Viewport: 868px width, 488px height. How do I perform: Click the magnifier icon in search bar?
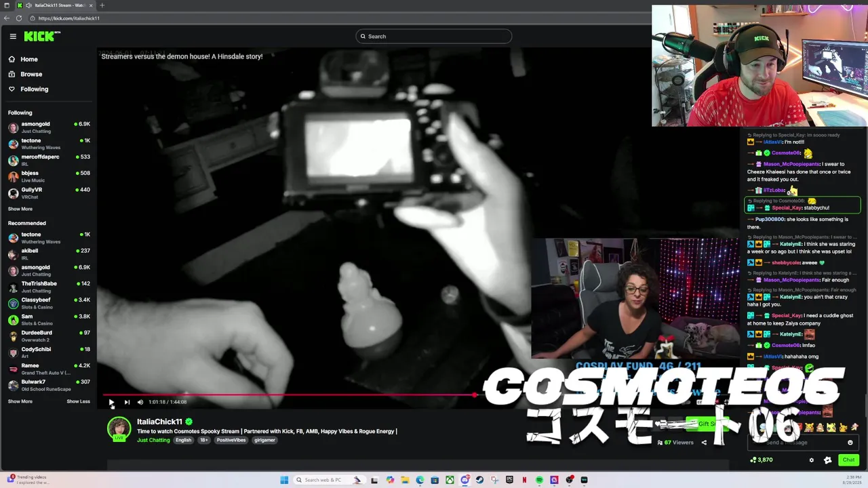(x=363, y=37)
